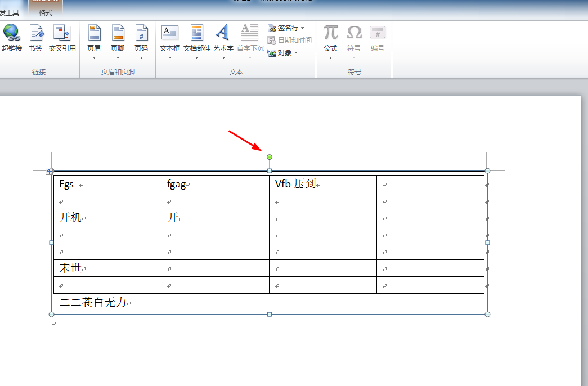Expand the 公式 dropdown arrow
588x386 pixels.
pos(330,58)
